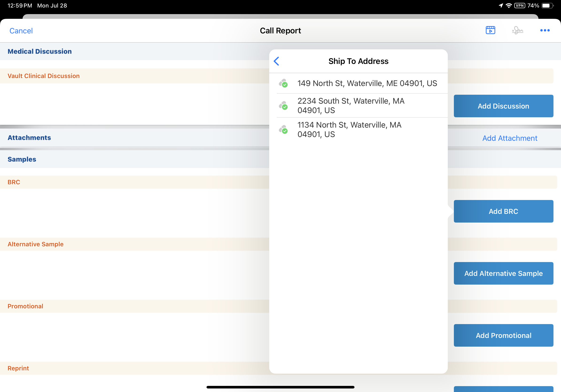
Task: Choose 1134 North St, Waterville address
Action: tap(349, 129)
